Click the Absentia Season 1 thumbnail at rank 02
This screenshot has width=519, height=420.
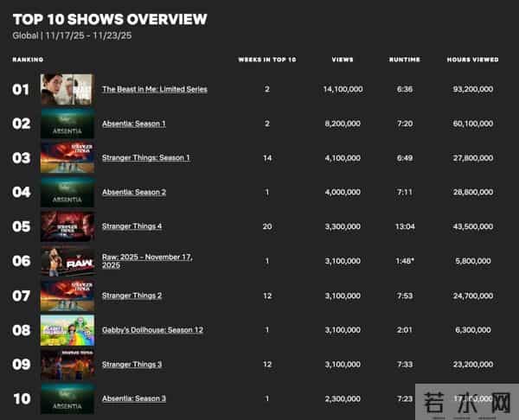67,124
